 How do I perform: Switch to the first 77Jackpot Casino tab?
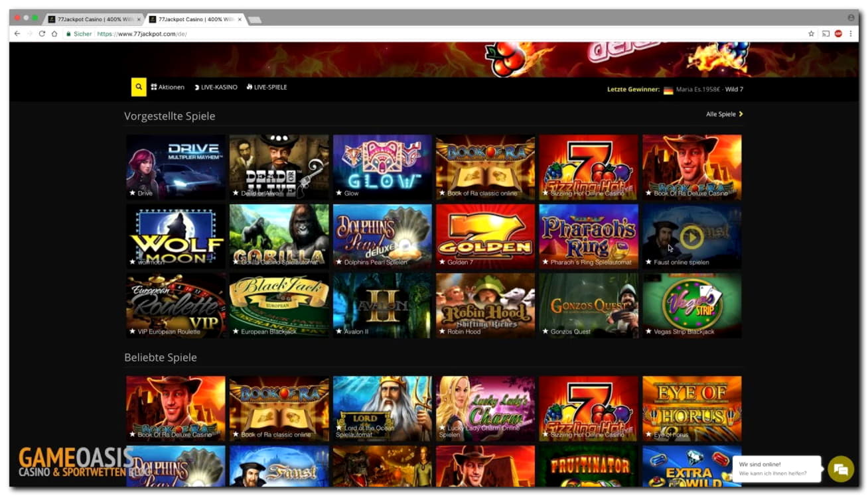coord(93,19)
